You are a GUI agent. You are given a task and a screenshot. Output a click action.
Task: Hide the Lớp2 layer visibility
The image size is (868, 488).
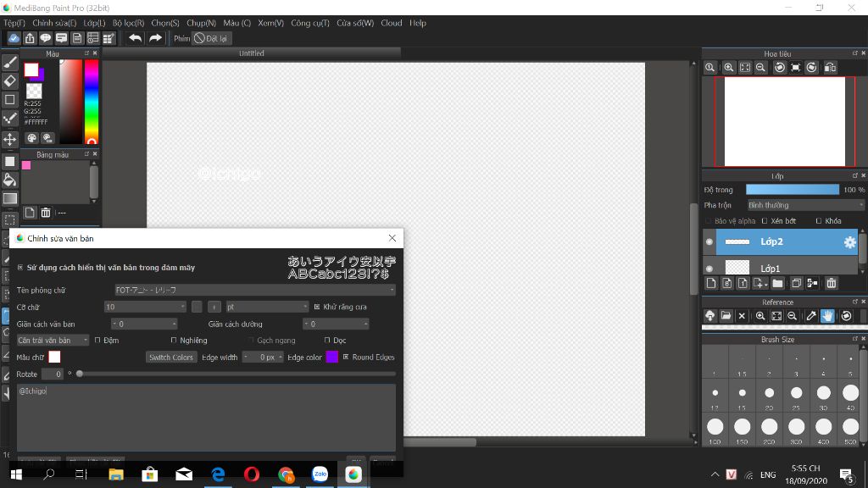click(x=709, y=241)
